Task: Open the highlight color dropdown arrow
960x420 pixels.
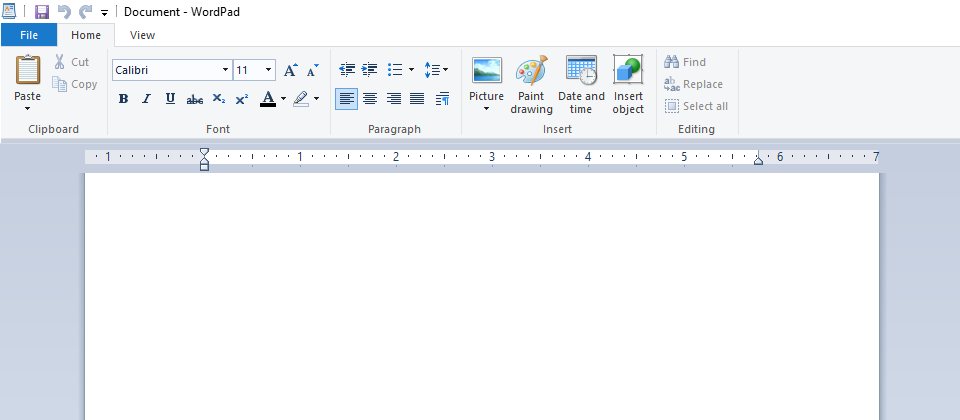Action: tap(317, 99)
